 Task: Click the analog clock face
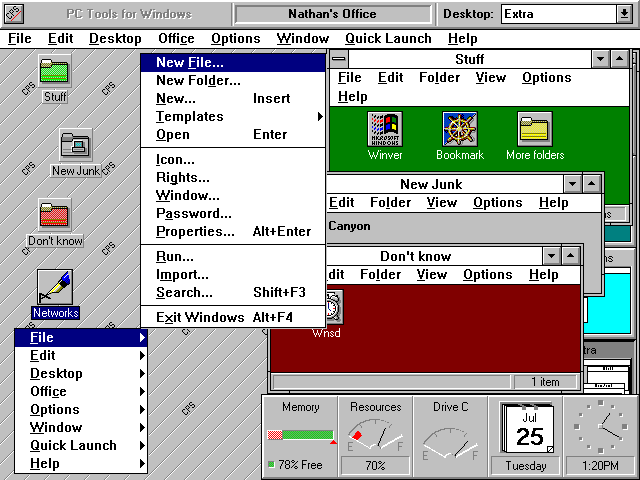point(600,427)
